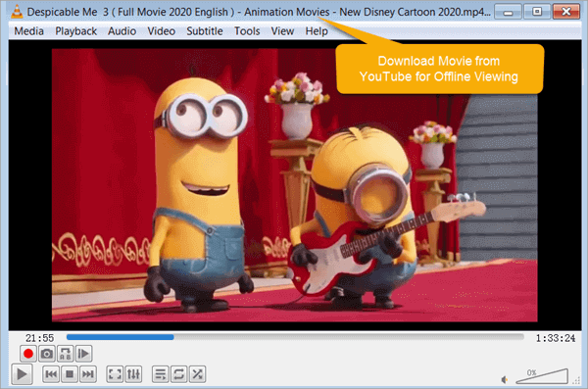Open the Playback menu

tap(75, 31)
